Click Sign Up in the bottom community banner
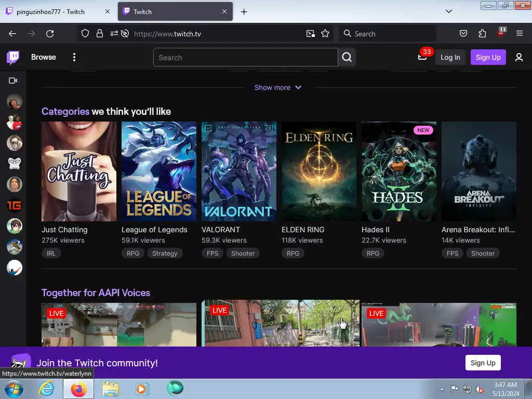The height and width of the screenshot is (399, 532). coord(483,363)
